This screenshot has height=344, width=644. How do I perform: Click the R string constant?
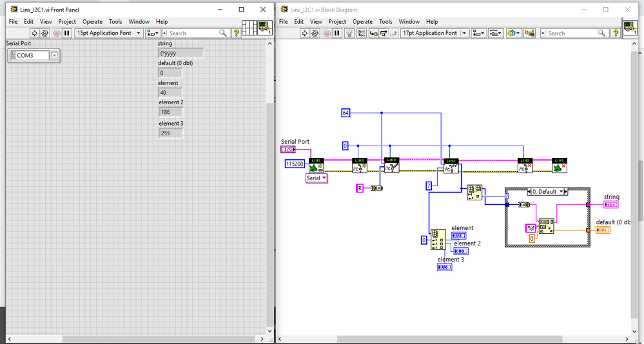tap(359, 188)
